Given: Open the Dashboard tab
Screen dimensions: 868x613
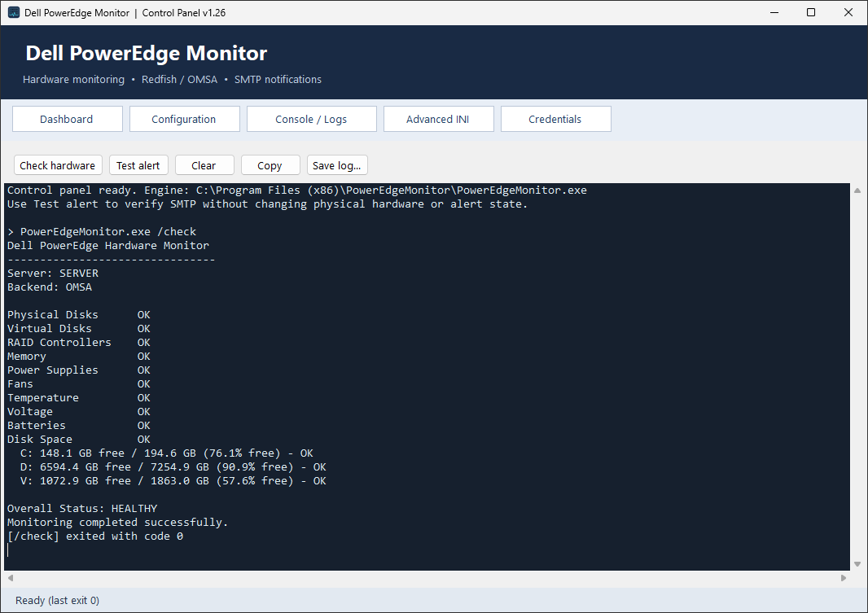Looking at the screenshot, I should point(67,119).
